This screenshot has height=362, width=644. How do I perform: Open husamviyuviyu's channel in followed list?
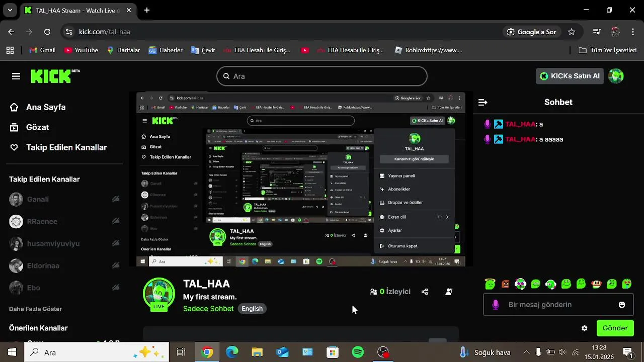pyautogui.click(x=64, y=243)
